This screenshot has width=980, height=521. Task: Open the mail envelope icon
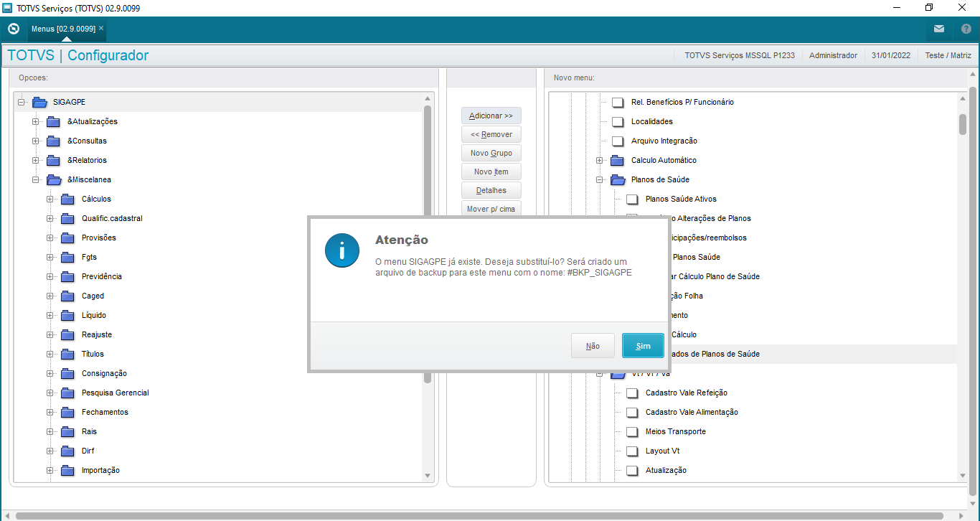(939, 29)
